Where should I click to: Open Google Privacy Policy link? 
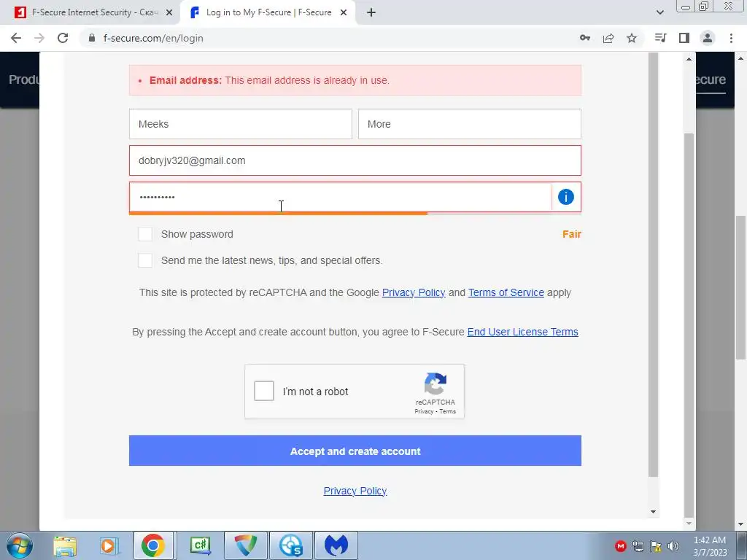(414, 292)
